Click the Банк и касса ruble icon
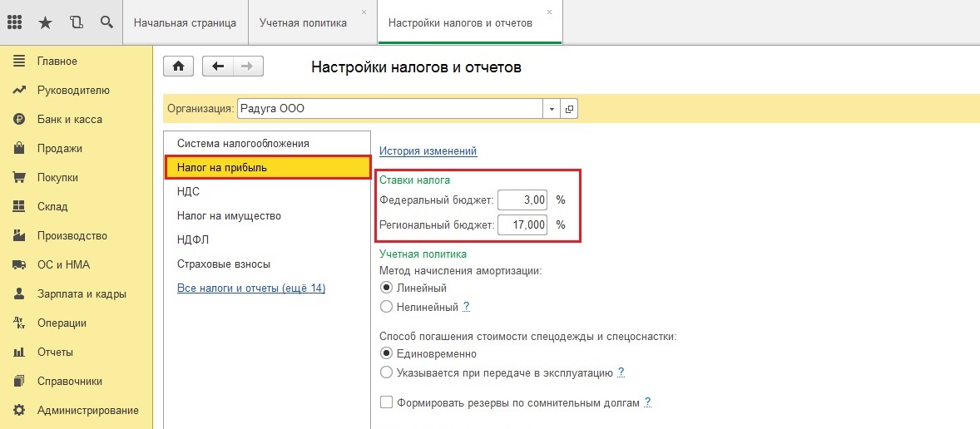 19,119
